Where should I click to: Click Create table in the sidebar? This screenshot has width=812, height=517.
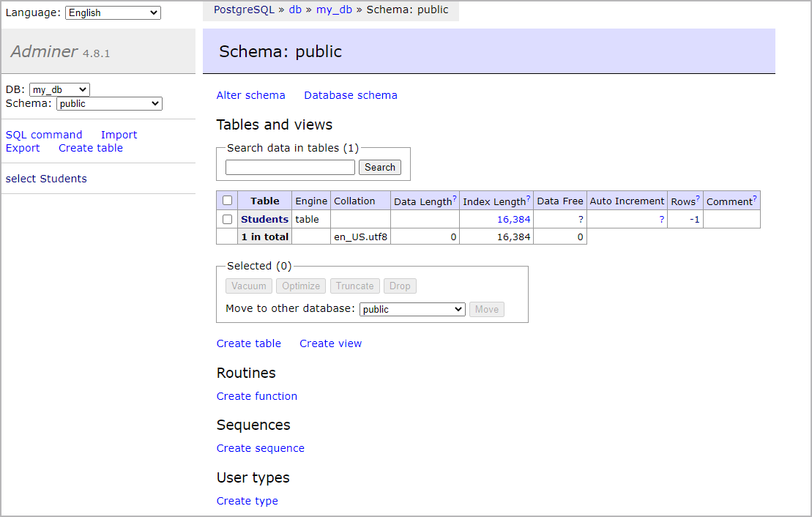pyautogui.click(x=91, y=148)
